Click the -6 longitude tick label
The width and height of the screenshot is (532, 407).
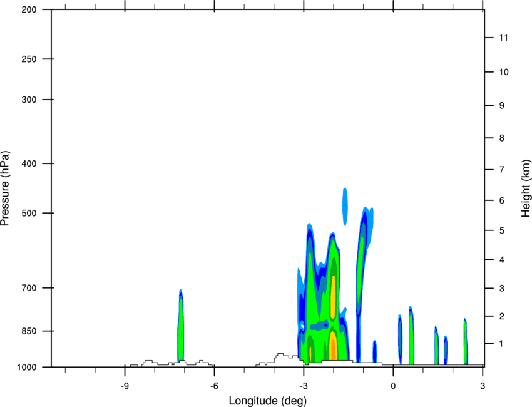(214, 386)
